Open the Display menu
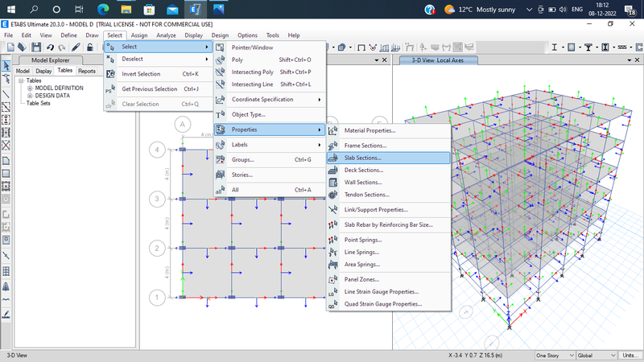This screenshot has width=644, height=362. (x=193, y=35)
